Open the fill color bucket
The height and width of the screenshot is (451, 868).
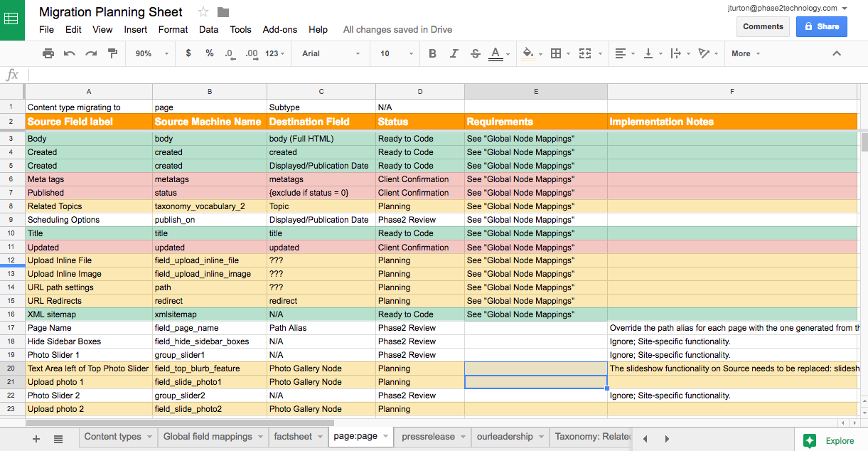coord(528,53)
